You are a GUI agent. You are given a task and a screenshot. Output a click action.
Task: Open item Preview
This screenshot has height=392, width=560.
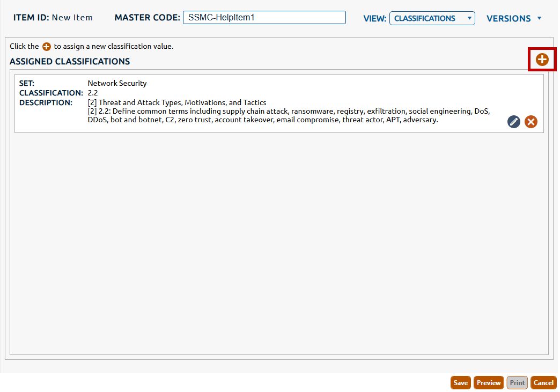pyautogui.click(x=488, y=382)
